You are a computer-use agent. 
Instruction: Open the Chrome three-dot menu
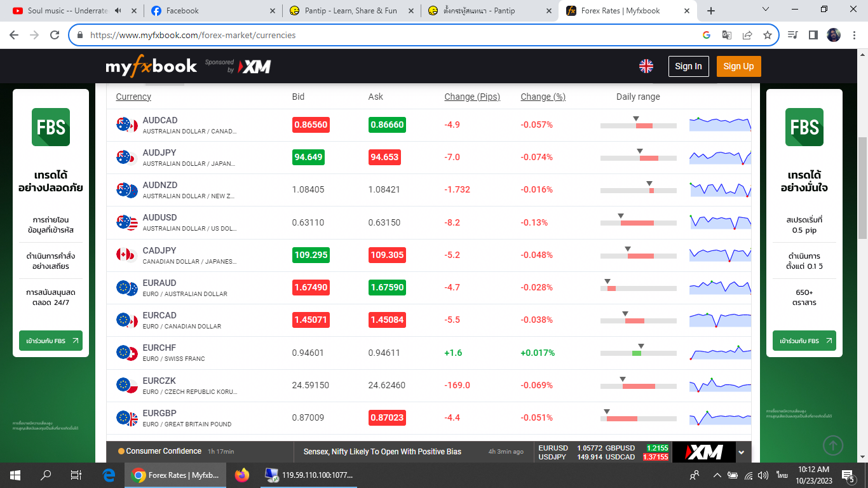click(854, 35)
